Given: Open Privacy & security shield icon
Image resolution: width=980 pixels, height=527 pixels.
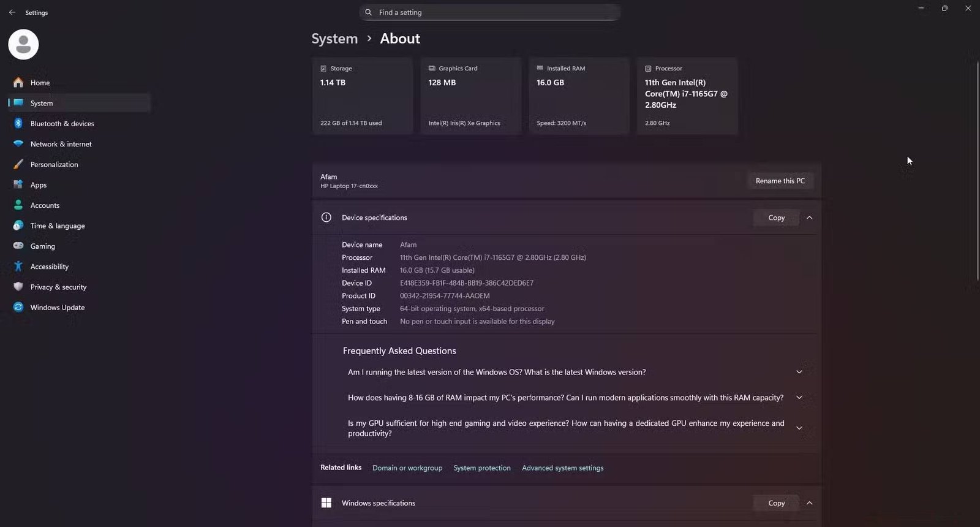Looking at the screenshot, I should tap(18, 287).
